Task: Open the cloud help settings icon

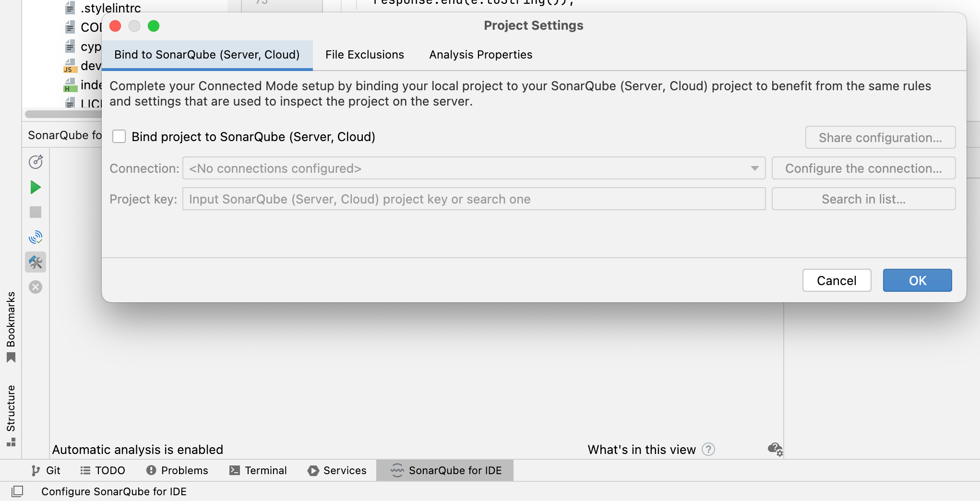Action: 775,450
